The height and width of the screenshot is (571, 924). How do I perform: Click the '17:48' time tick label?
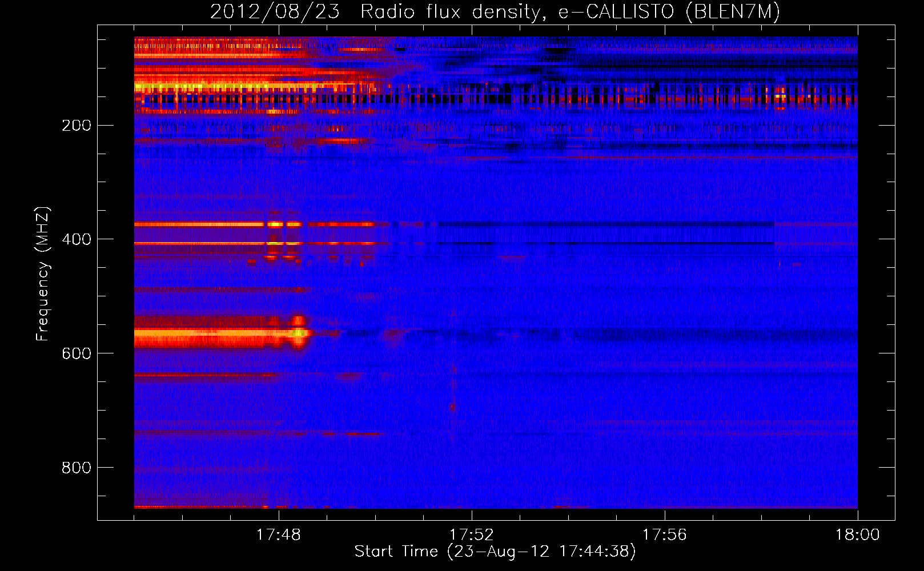click(x=279, y=534)
